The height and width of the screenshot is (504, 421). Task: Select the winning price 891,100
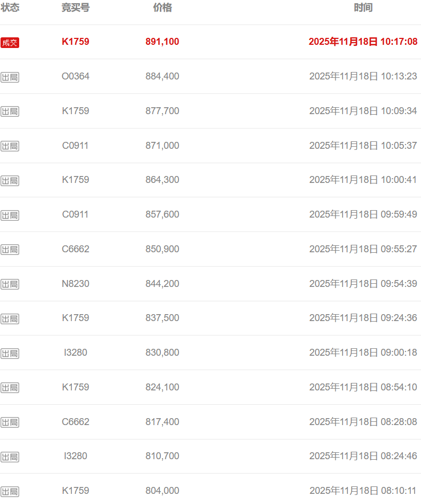tap(163, 42)
